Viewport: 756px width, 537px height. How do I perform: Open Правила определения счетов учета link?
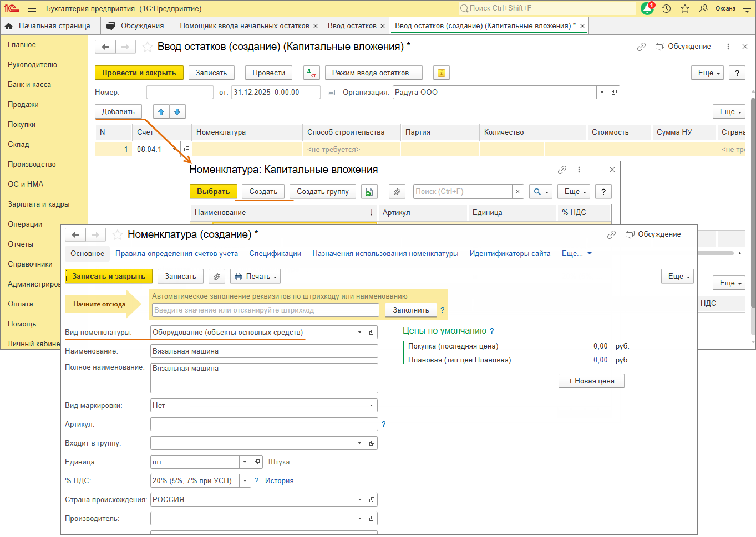click(x=176, y=254)
